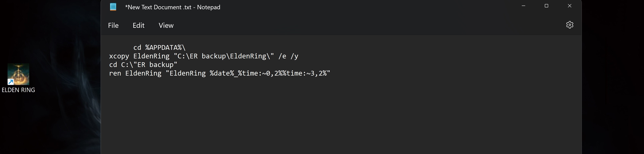Minimize the Notepad window
Viewport: 644px width, 154px height.
pos(523,6)
